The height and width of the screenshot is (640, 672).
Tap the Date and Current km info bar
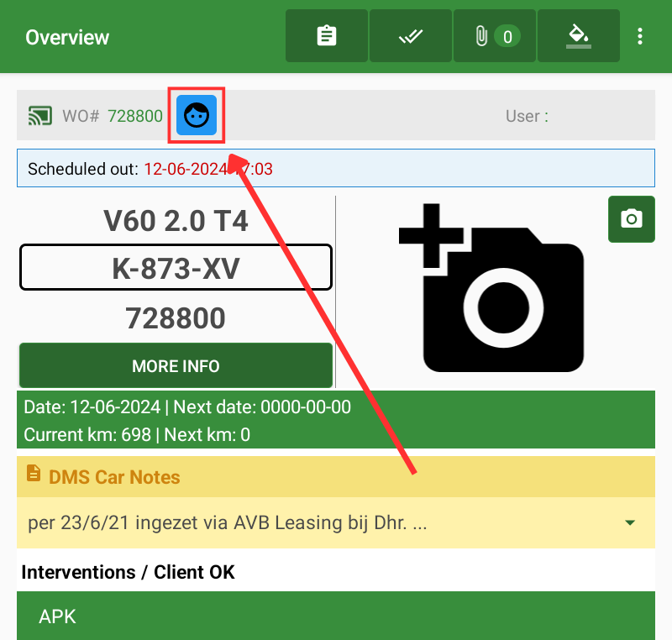click(336, 421)
